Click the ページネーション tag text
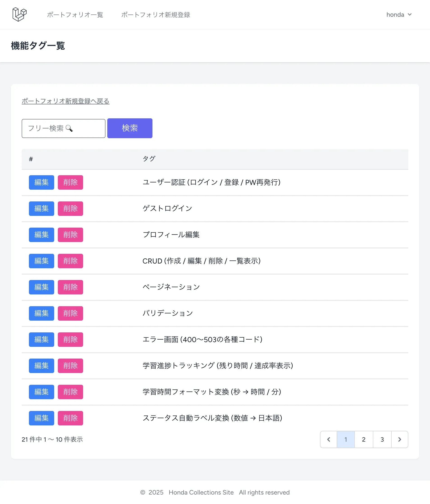Viewport: 430px width, 504px height. (171, 287)
